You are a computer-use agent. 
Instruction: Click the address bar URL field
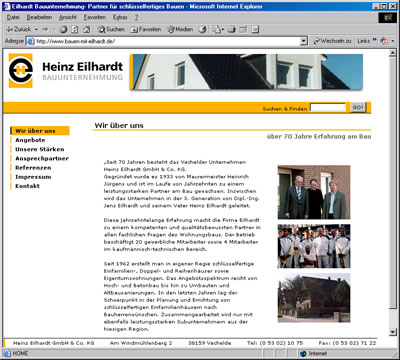point(167,41)
